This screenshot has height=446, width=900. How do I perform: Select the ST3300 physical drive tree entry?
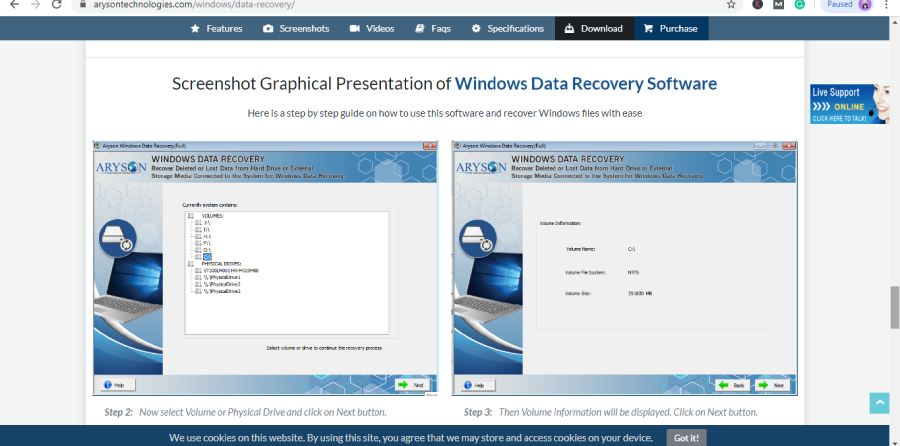coord(231,270)
